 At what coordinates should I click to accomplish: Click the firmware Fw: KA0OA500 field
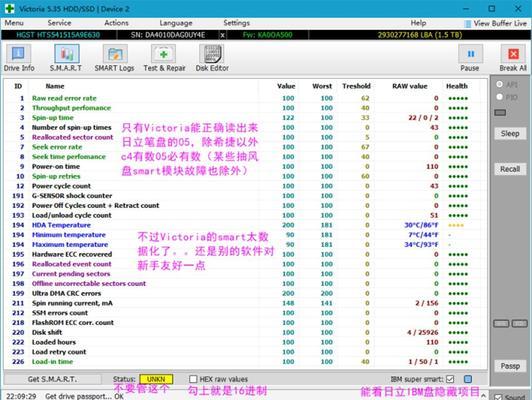point(267,35)
